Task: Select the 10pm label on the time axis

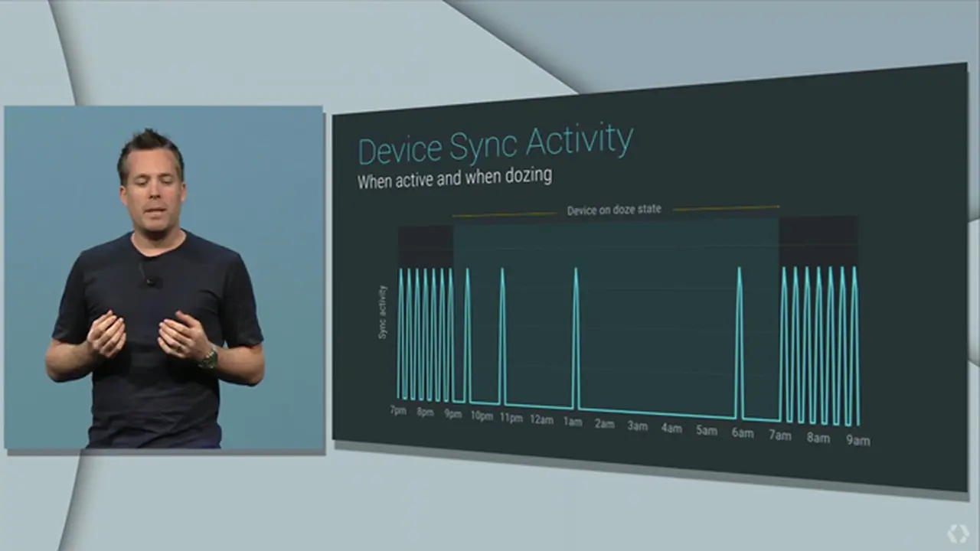Action: click(482, 416)
